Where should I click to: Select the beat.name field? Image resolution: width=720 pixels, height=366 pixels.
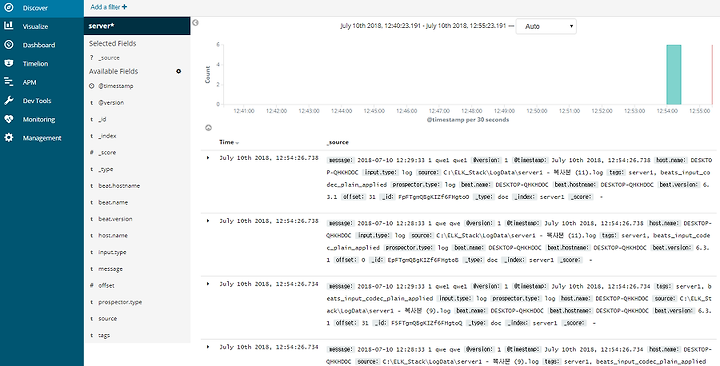[113, 202]
